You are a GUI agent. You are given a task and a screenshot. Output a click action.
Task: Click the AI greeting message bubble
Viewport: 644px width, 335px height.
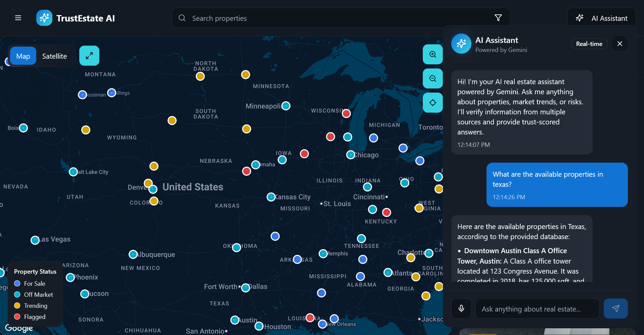tap(522, 112)
